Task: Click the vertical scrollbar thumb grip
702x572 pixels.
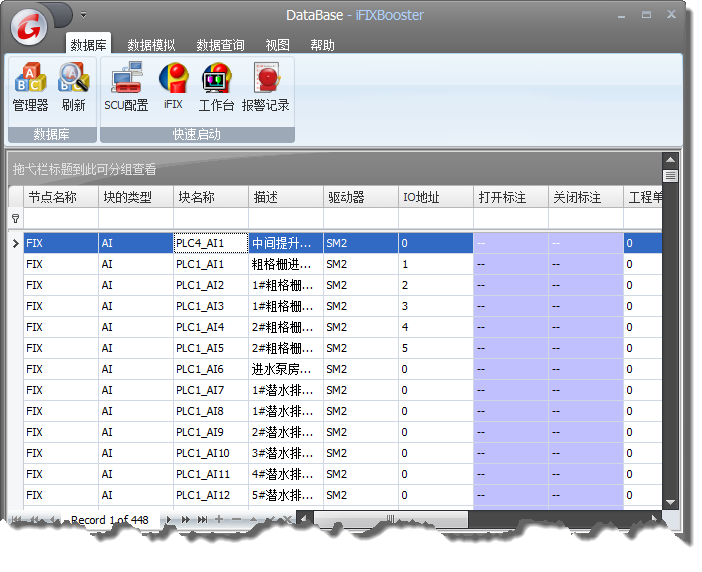Action: (670, 175)
